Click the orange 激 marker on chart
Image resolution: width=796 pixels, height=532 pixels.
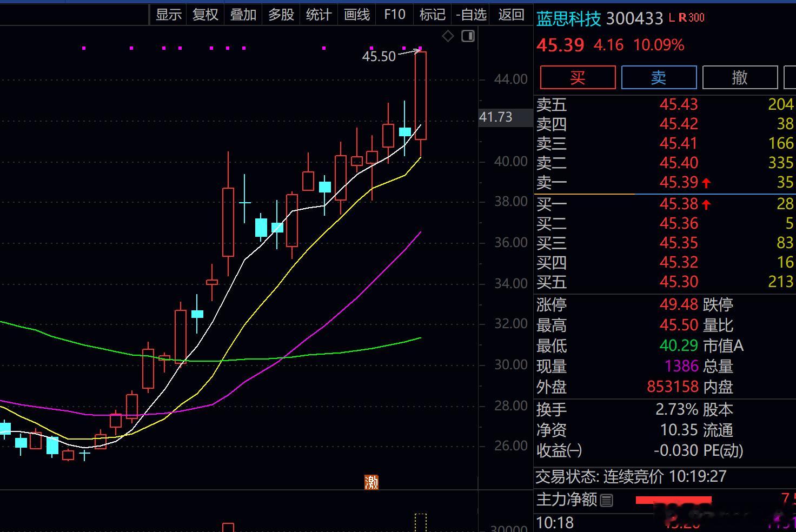[372, 482]
